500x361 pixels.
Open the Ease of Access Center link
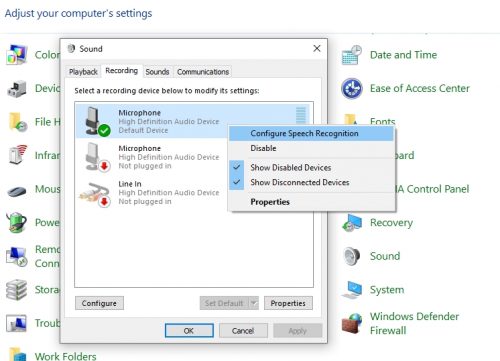420,88
